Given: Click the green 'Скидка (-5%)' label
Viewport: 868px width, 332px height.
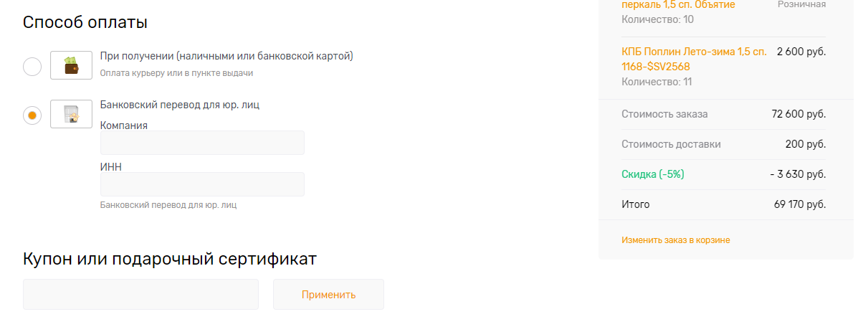Looking at the screenshot, I should pyautogui.click(x=653, y=174).
